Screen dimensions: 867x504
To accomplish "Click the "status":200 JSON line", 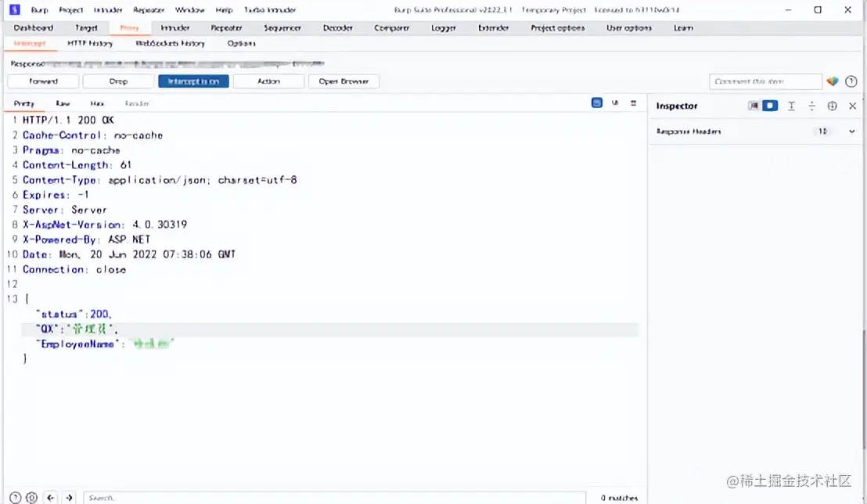I will click(74, 315).
